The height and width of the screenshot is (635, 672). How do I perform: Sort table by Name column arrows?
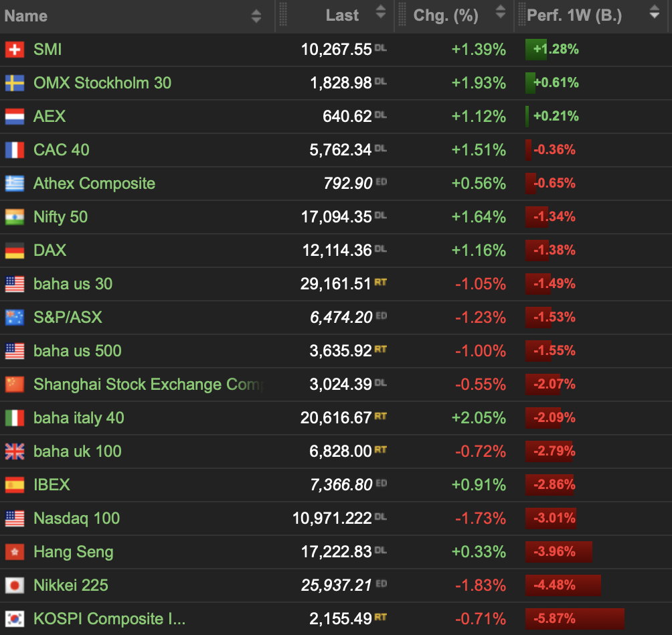point(256,16)
